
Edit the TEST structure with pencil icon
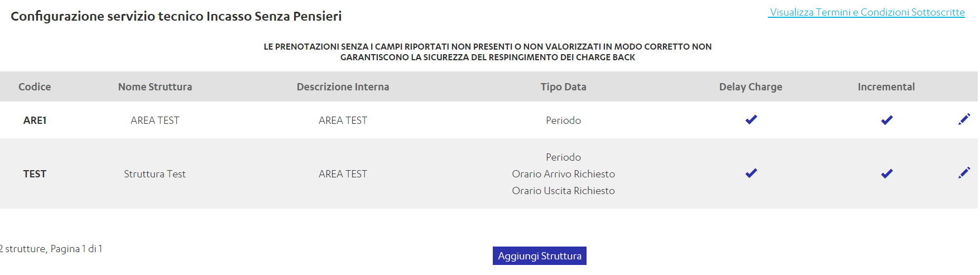pyautogui.click(x=964, y=173)
